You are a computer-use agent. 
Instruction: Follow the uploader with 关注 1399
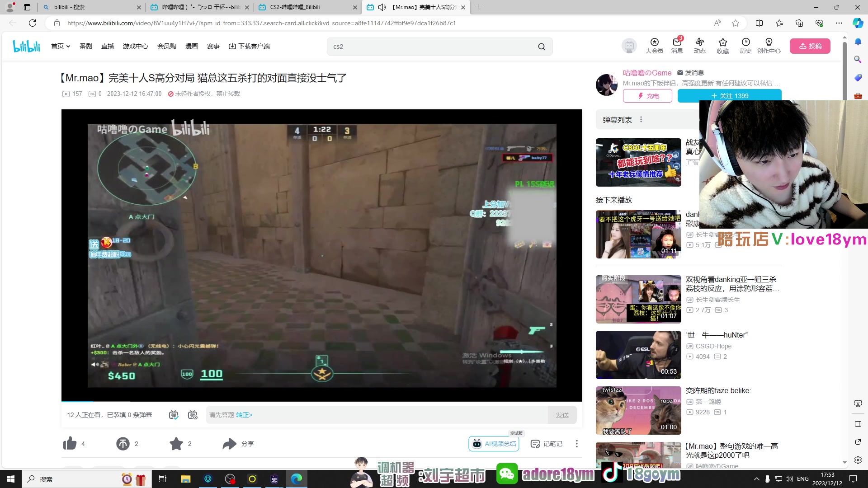[x=729, y=96]
